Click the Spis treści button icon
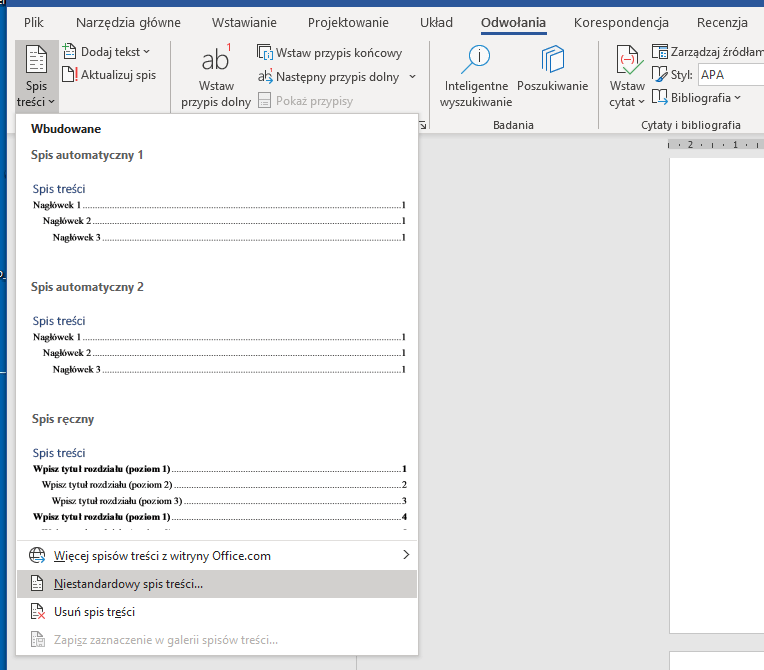The height and width of the screenshot is (670, 764). [x=36, y=60]
